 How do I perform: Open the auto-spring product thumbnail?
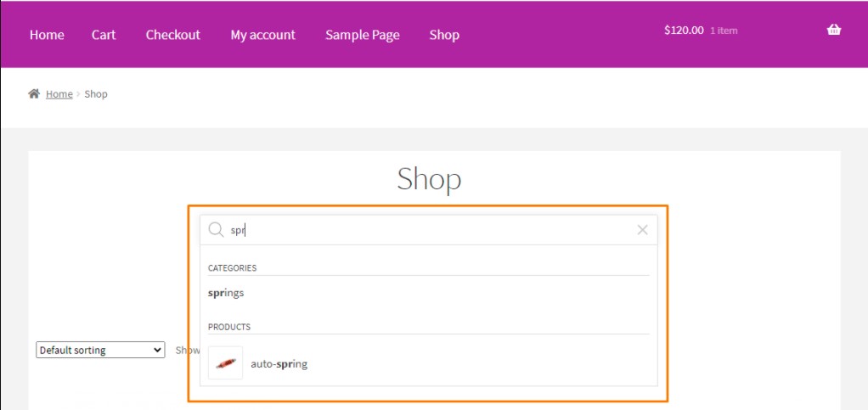pos(225,363)
